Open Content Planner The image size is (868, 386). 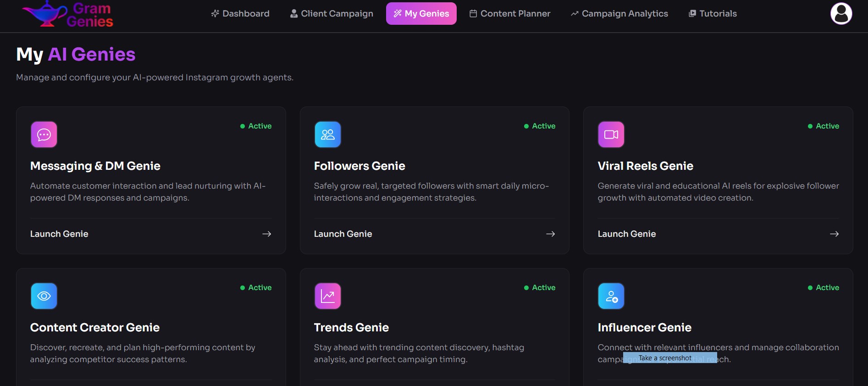click(x=510, y=14)
